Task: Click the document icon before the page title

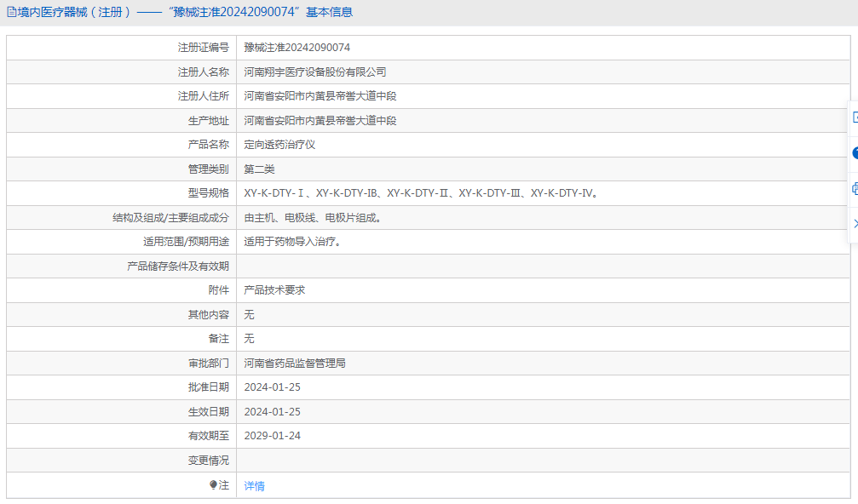Action: [11, 12]
